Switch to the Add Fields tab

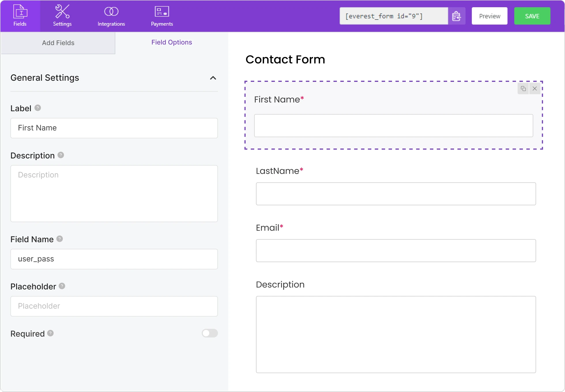pos(58,42)
